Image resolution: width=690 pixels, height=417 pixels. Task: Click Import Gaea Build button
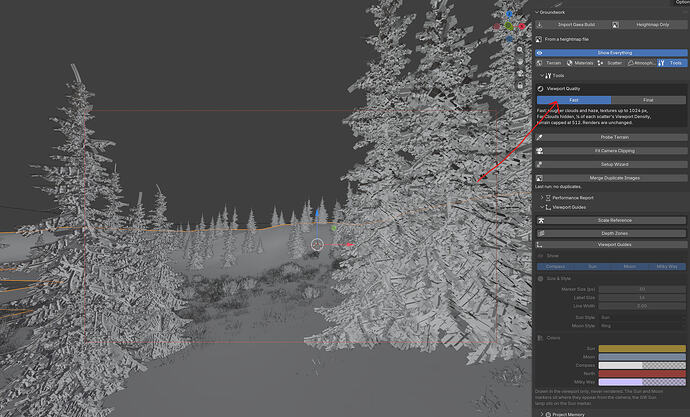pyautogui.click(x=573, y=25)
